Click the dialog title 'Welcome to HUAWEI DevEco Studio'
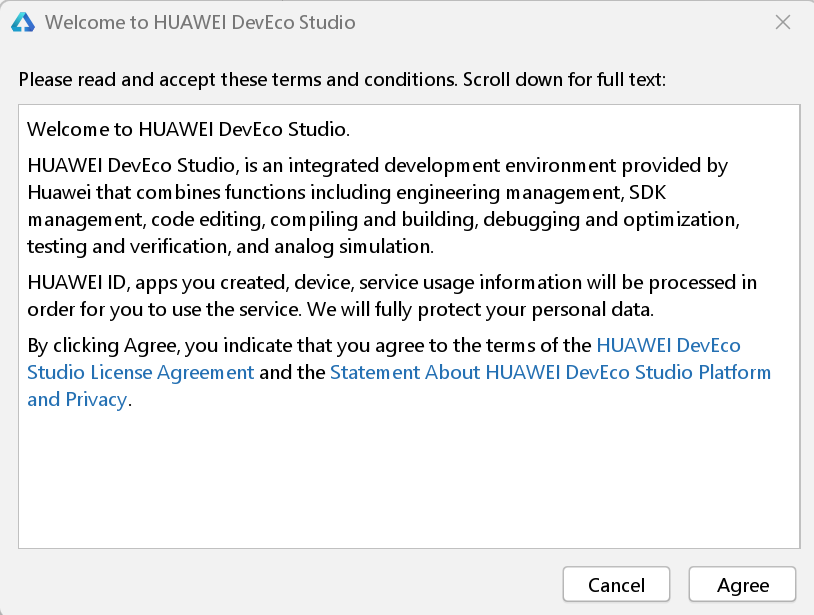The height and width of the screenshot is (615, 814). [200, 22]
